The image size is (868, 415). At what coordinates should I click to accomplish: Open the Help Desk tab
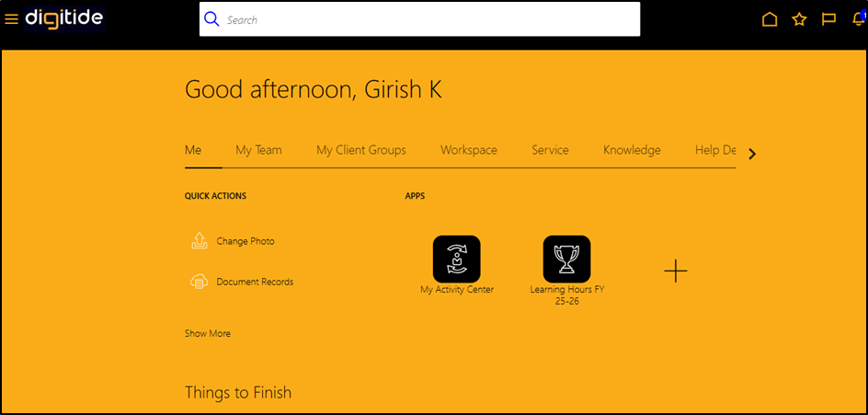715,150
